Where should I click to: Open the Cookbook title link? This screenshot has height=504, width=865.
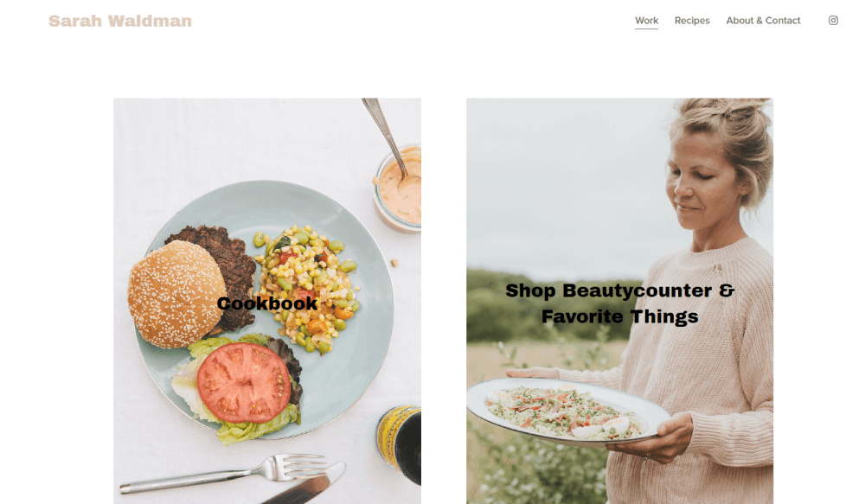[267, 303]
